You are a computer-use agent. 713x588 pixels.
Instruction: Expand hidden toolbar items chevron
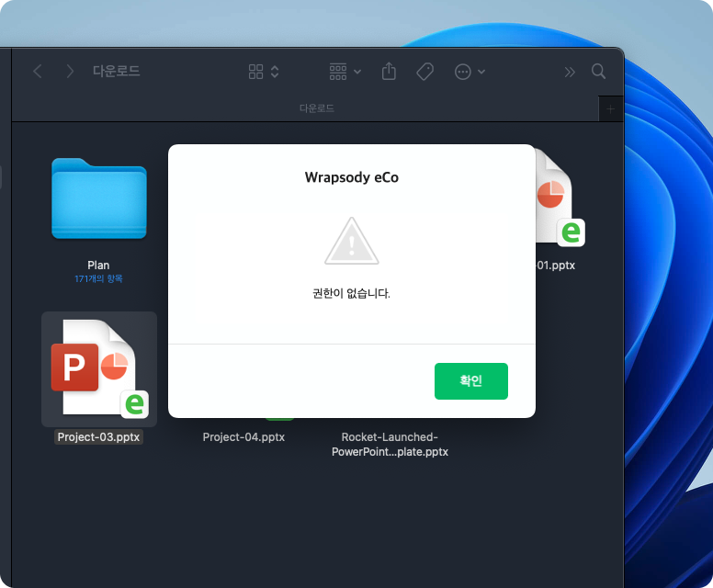click(570, 72)
